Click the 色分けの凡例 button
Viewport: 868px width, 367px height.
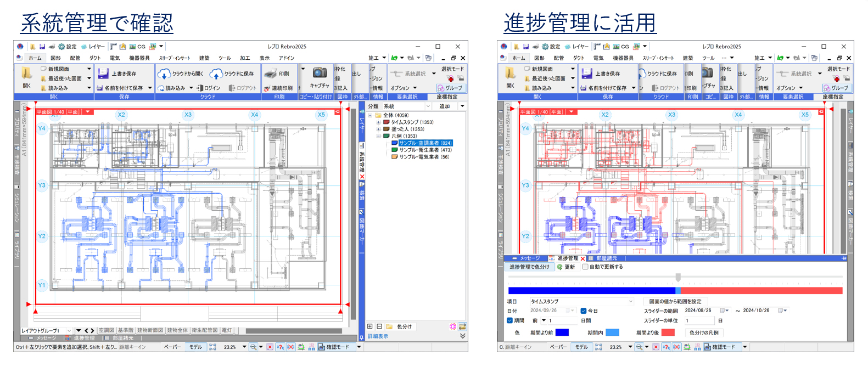(x=704, y=332)
